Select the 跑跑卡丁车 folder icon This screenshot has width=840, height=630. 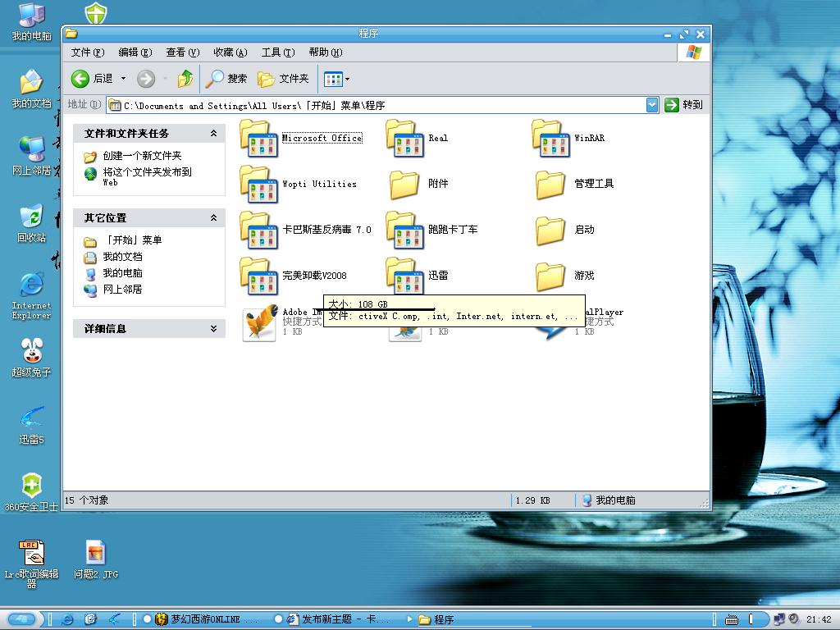point(404,230)
